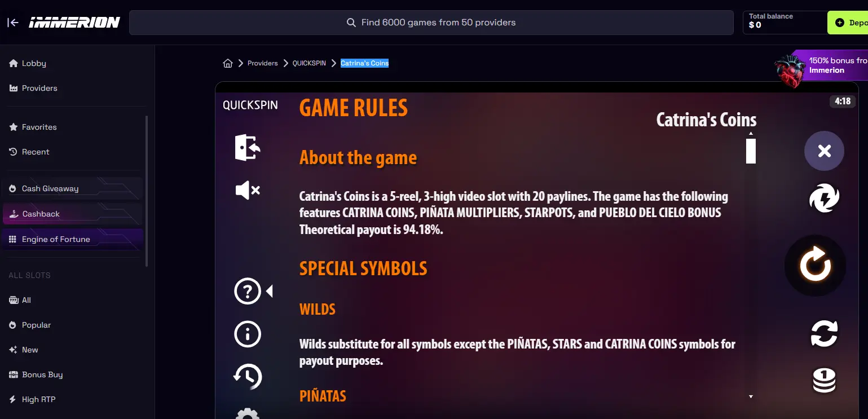
Task: Click the exit game door icon
Action: [248, 148]
